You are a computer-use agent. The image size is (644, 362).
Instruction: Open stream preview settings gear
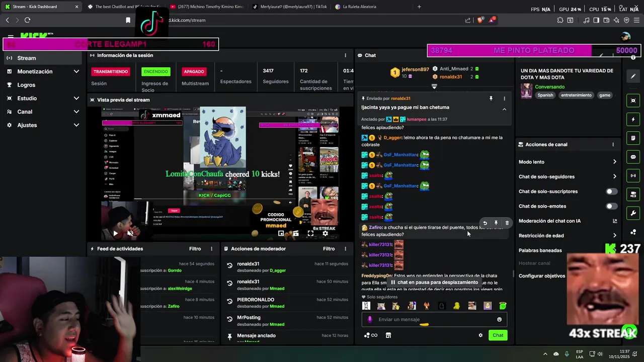tap(325, 233)
